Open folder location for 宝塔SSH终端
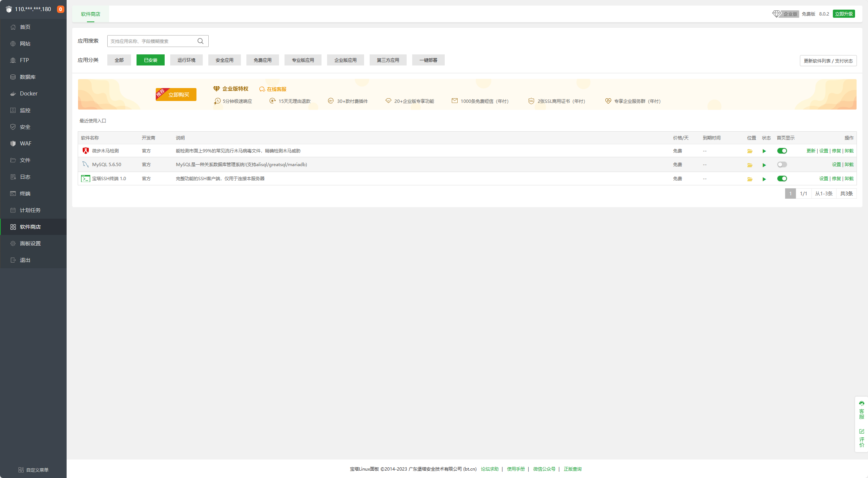The image size is (868, 478). [x=750, y=179]
